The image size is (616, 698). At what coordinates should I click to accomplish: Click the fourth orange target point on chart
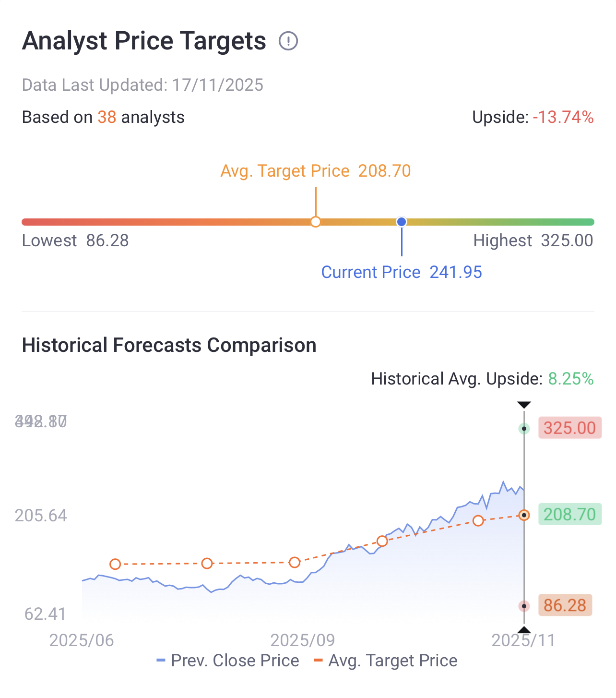click(382, 541)
